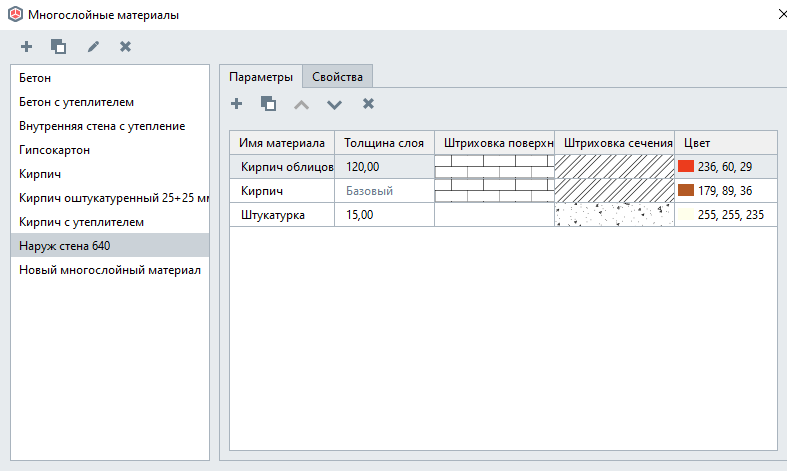The height and width of the screenshot is (471, 787).
Task: Pick the brown 179, 89, 36 color swatch
Action: point(686,190)
